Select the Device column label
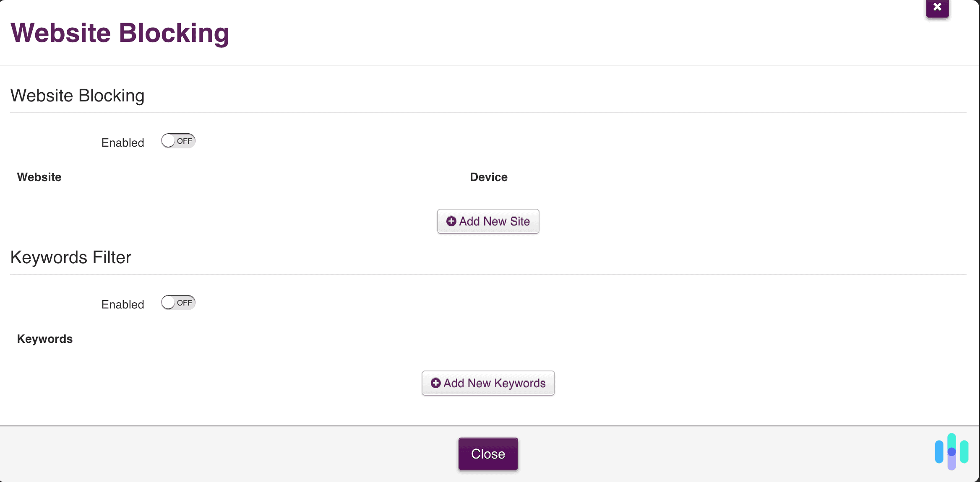 coord(488,177)
